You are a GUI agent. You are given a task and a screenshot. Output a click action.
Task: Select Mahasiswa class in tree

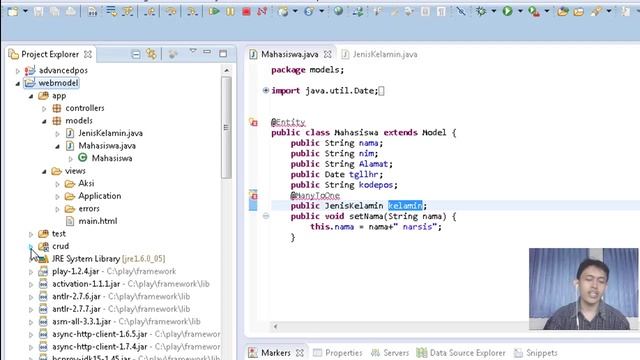[x=112, y=158]
